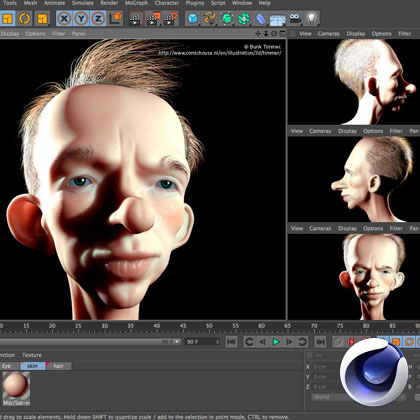Toggle the X axis lock
The width and height of the screenshot is (420, 420).
pyautogui.click(x=64, y=18)
